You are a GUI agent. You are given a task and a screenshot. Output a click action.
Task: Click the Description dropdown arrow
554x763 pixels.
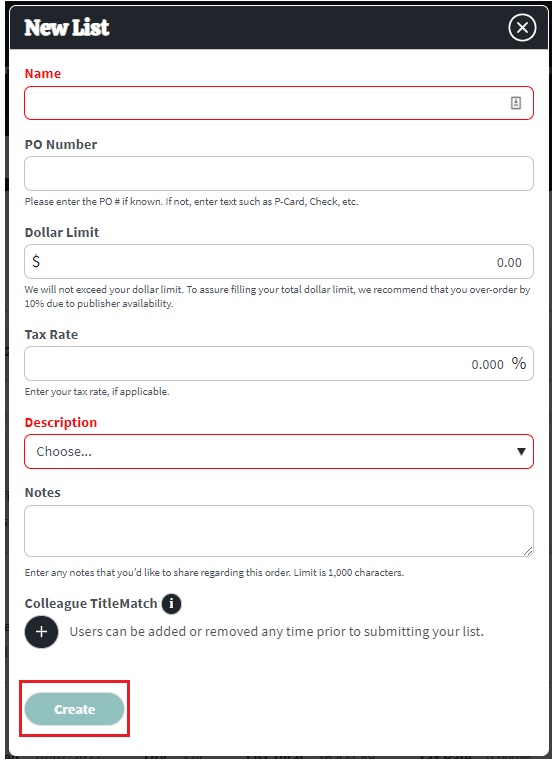[521, 452]
